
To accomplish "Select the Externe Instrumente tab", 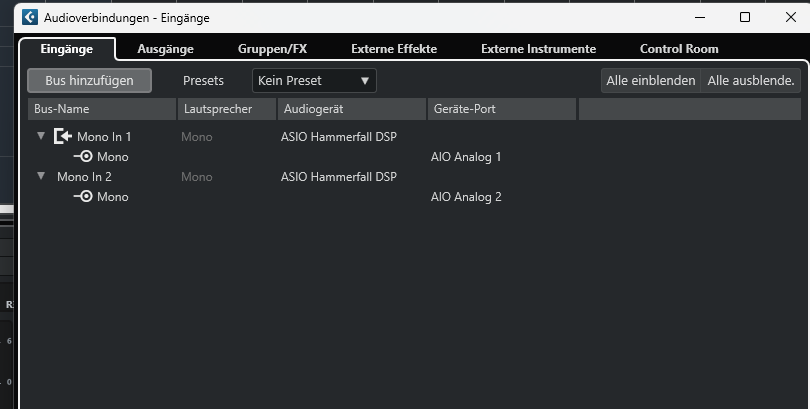I will 538,49.
